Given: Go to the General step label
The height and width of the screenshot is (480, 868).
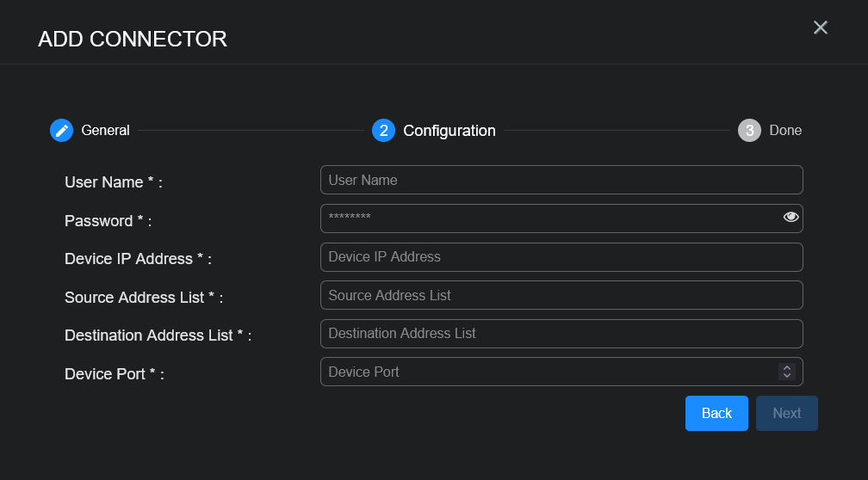Looking at the screenshot, I should pos(105,130).
